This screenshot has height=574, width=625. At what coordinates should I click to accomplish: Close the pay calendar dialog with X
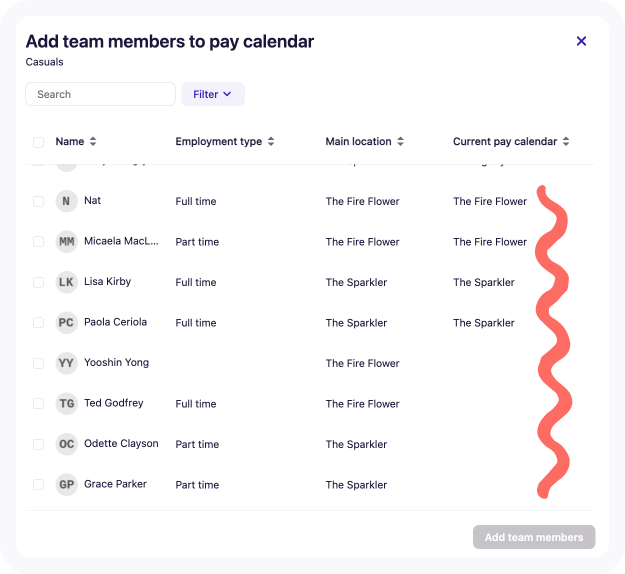581,41
